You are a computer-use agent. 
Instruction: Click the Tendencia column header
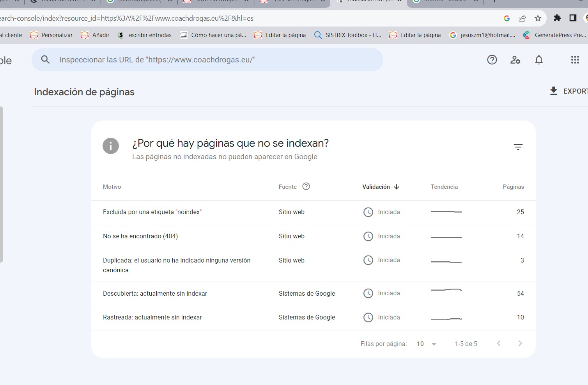click(444, 187)
